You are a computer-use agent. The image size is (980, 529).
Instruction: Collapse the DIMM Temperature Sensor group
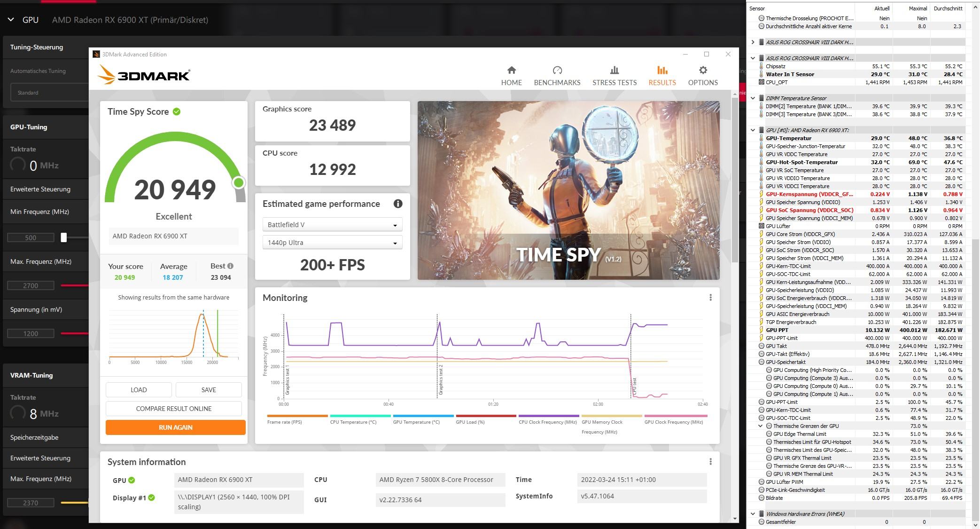pyautogui.click(x=753, y=98)
